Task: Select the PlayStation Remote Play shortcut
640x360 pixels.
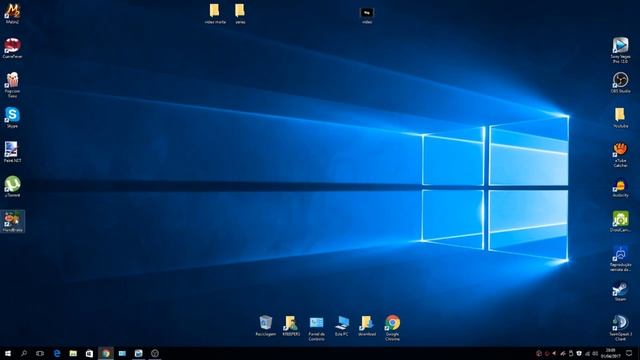Action: pos(620,259)
